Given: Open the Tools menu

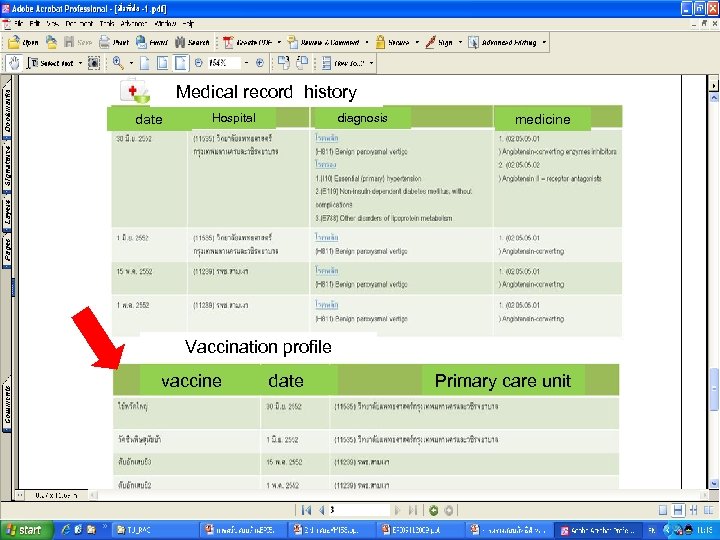Looking at the screenshot, I should click(x=107, y=23).
